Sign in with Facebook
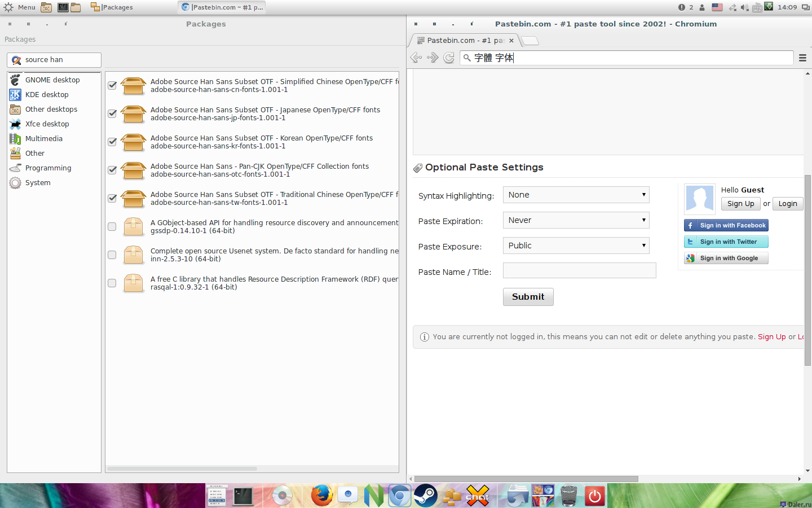Image resolution: width=812 pixels, height=508 pixels. point(726,225)
